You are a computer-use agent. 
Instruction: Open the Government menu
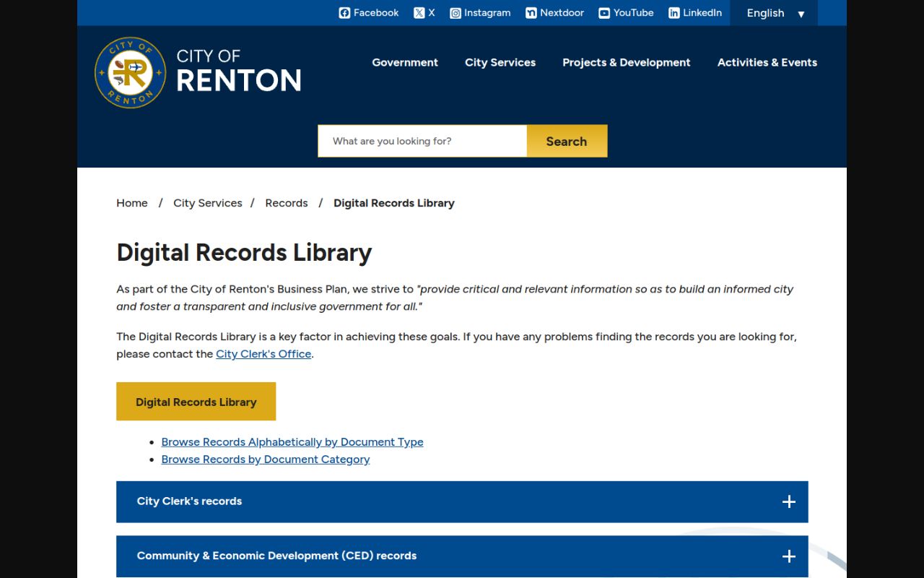coord(405,62)
